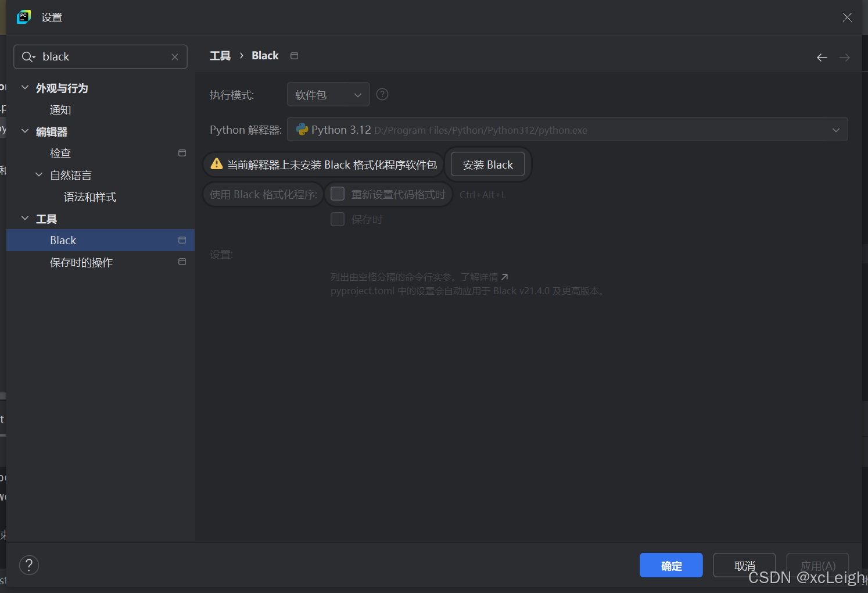Click the 工具 section label in the tree
Viewport: 868px width, 593px height.
tap(46, 219)
